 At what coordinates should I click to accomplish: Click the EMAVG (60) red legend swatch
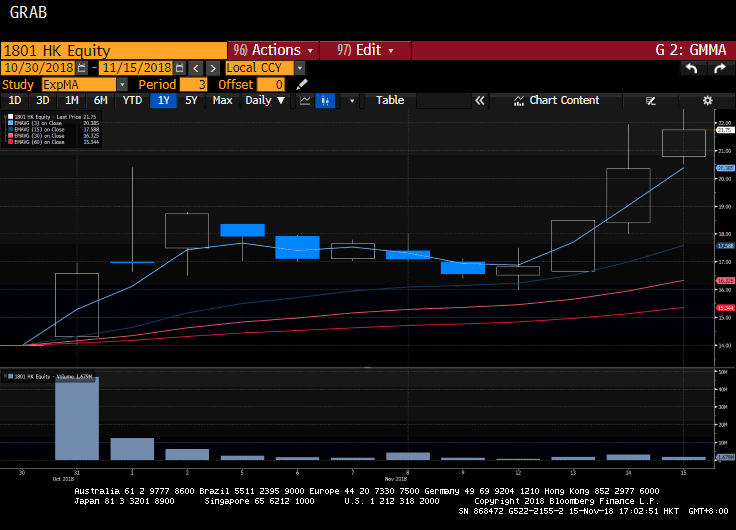(10, 142)
